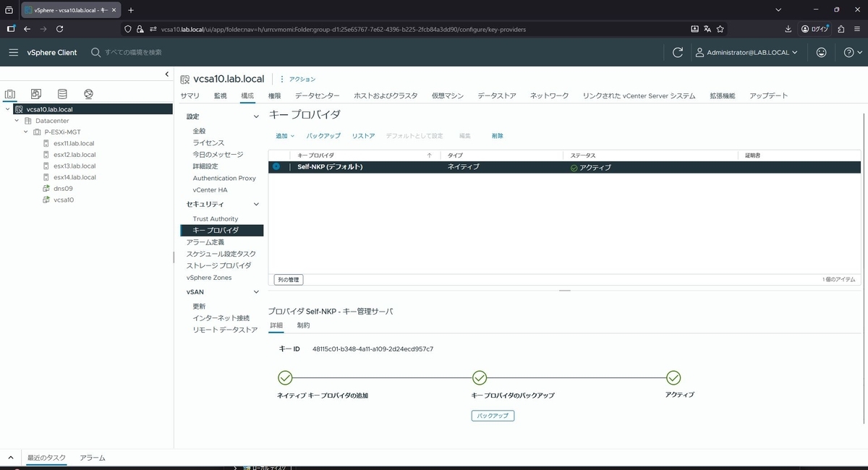
Task: Switch to VMs and Templates inventory icon
Action: pos(36,94)
